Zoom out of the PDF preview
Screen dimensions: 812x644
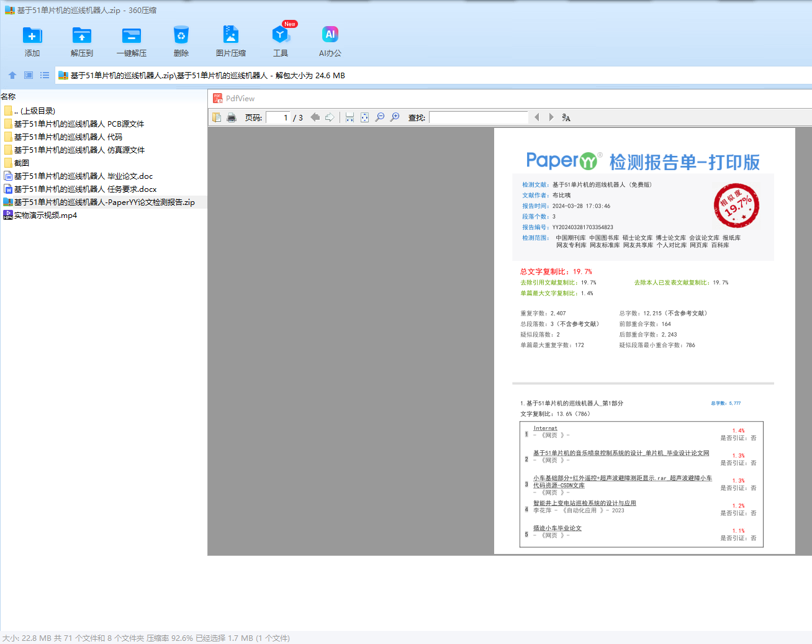(380, 117)
